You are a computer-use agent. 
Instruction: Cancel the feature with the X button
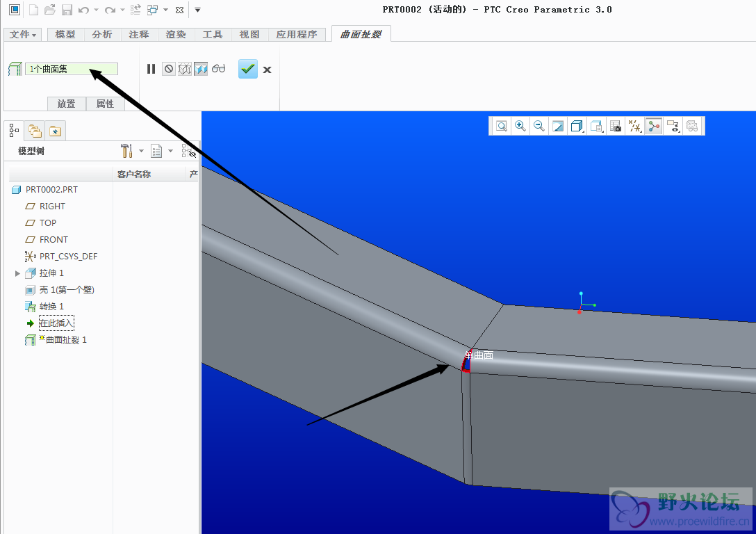[267, 70]
